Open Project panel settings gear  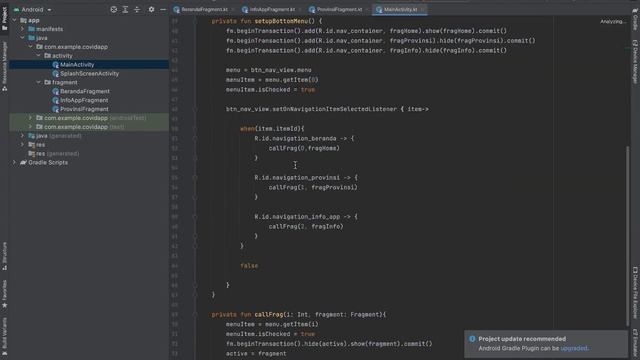coord(151,9)
